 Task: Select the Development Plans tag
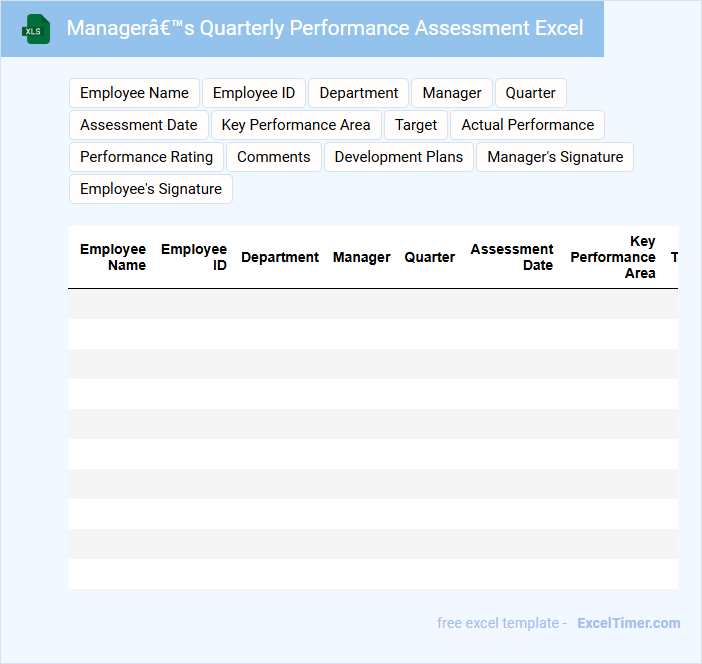[x=399, y=157]
